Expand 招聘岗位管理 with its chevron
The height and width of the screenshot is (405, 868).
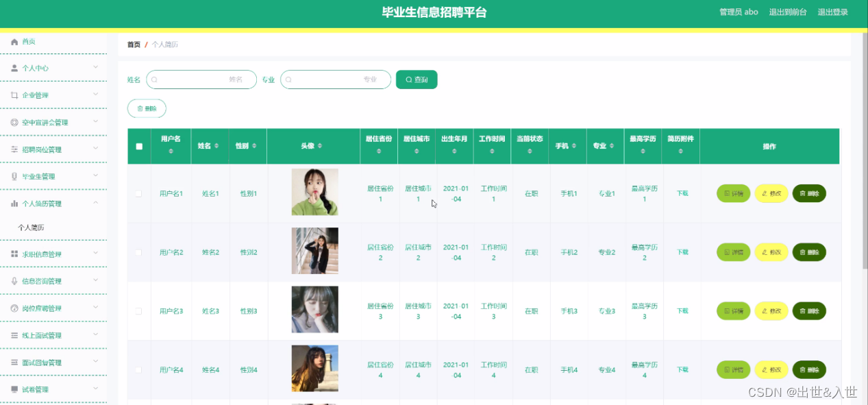click(x=96, y=149)
